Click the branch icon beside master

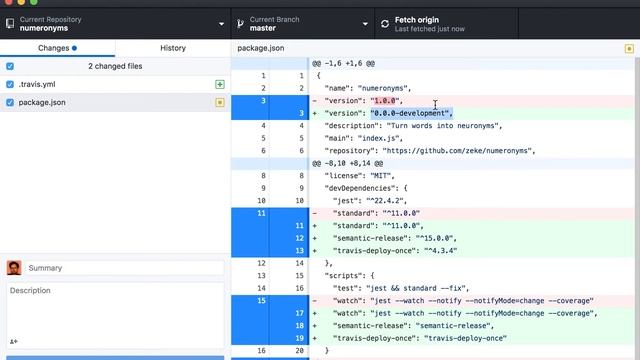click(x=240, y=24)
